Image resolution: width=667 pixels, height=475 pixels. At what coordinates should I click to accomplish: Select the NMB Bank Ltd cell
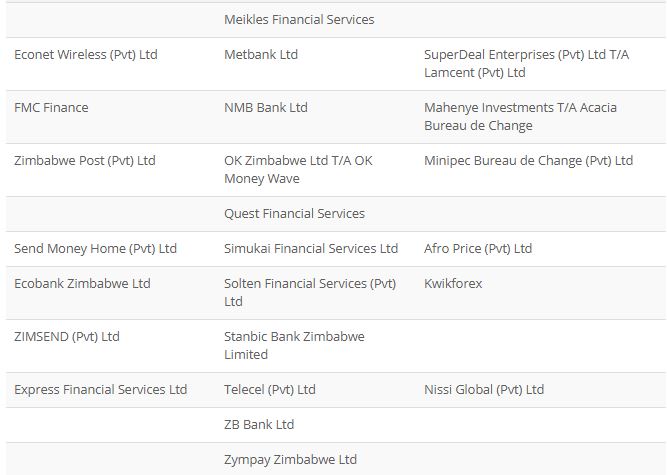pos(265,108)
